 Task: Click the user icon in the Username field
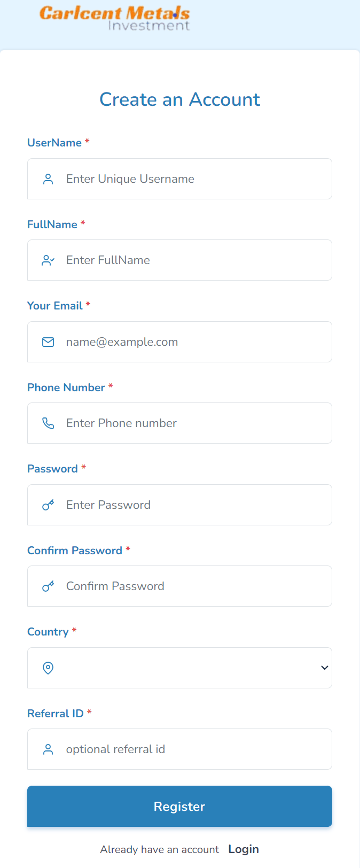pyautogui.click(x=48, y=179)
